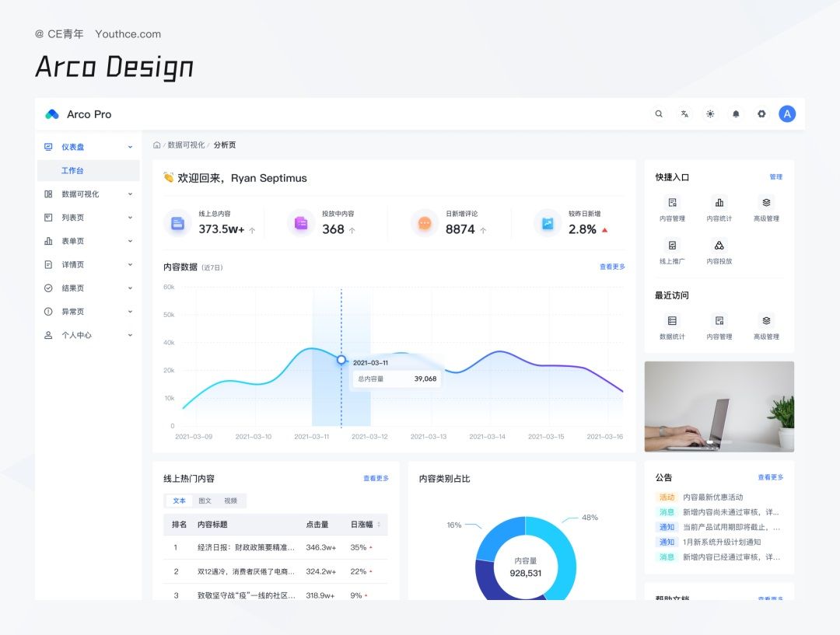
Task: Click 查看更多 link for 内容数据
Action: (612, 267)
